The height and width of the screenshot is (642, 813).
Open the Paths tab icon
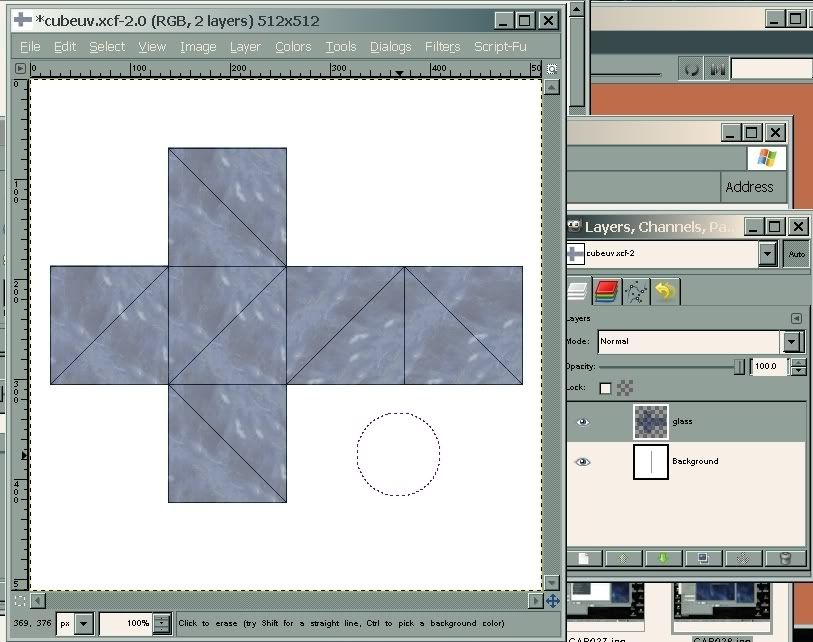coord(635,292)
